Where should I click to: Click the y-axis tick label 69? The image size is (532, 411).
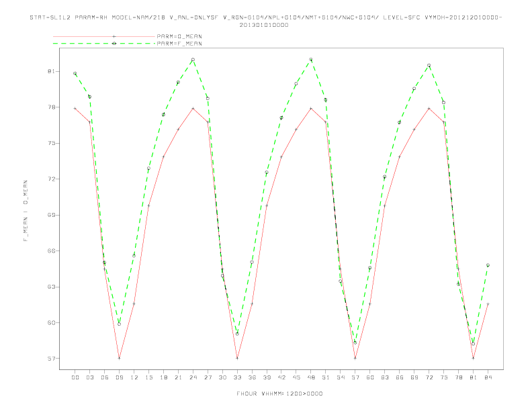(x=51, y=215)
